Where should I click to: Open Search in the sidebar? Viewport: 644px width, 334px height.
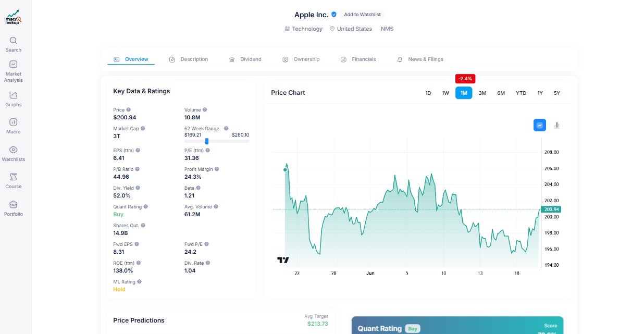click(x=14, y=44)
